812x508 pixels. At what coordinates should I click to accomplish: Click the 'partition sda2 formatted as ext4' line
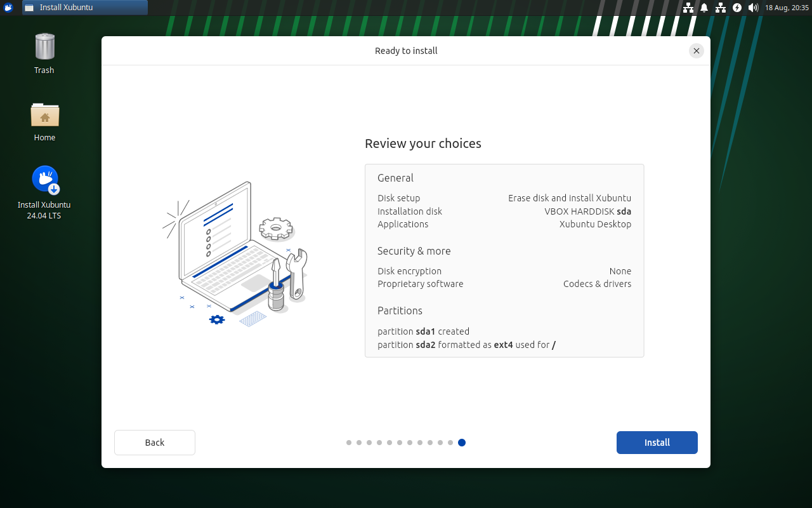[x=467, y=345]
